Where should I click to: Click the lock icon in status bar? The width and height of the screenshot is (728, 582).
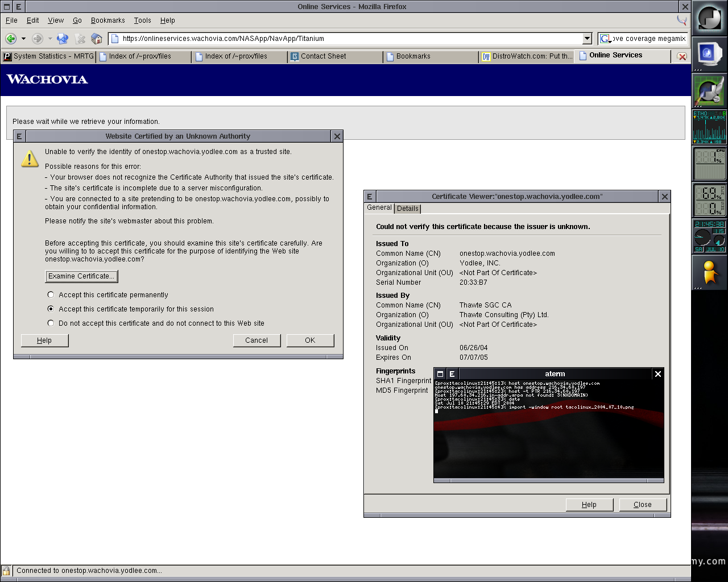pyautogui.click(x=6, y=571)
